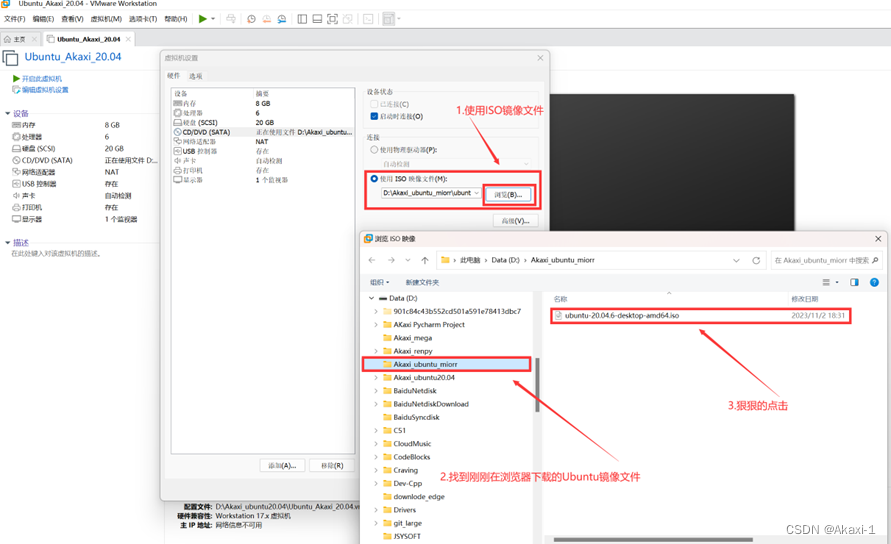The width and height of the screenshot is (891, 544).
Task: Select the USB 控制器 row in the settings device list
Action: (263, 151)
